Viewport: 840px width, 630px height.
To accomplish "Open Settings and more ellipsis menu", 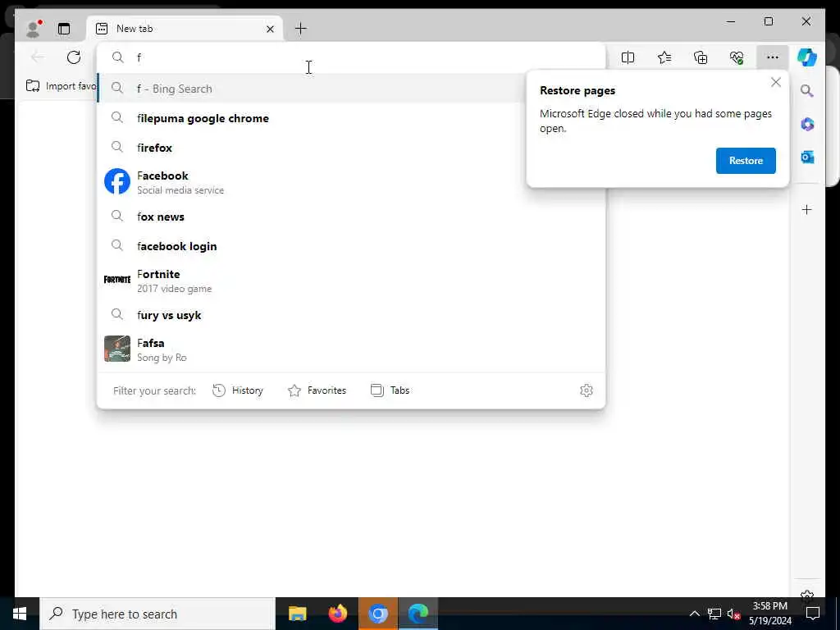I will click(772, 57).
